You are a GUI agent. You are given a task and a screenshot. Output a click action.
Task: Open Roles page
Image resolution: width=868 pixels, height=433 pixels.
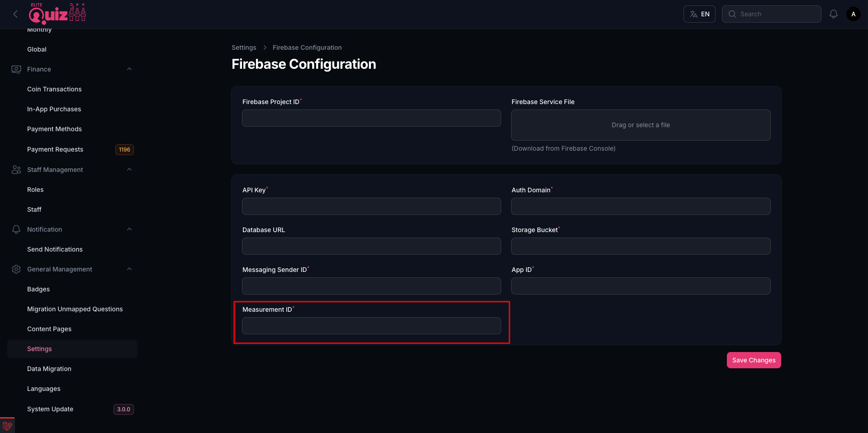(35, 190)
